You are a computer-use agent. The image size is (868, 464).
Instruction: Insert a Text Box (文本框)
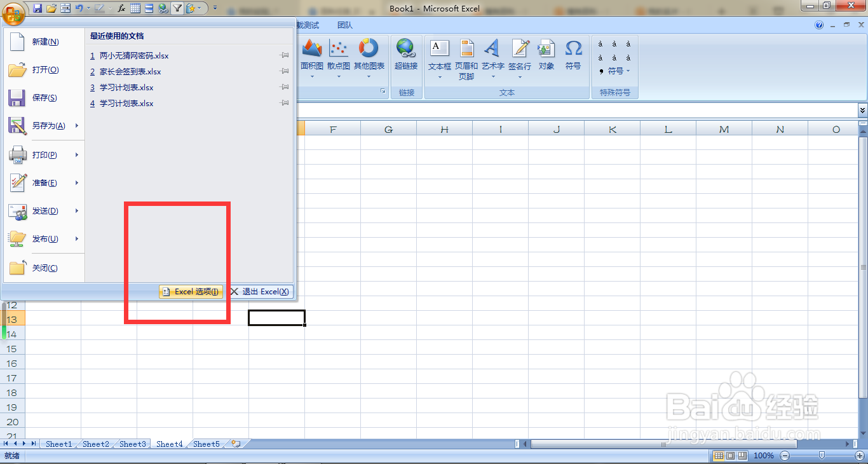coord(439,60)
